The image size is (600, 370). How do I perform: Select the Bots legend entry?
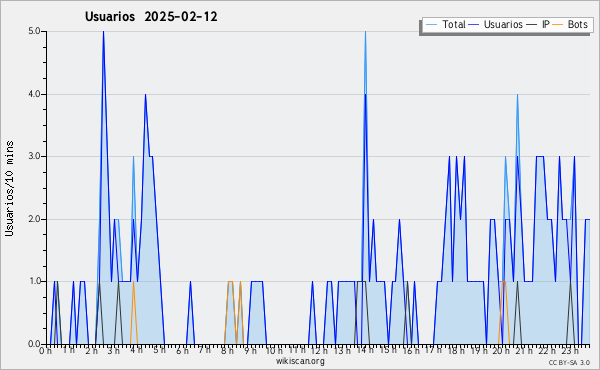pyautogui.click(x=570, y=25)
